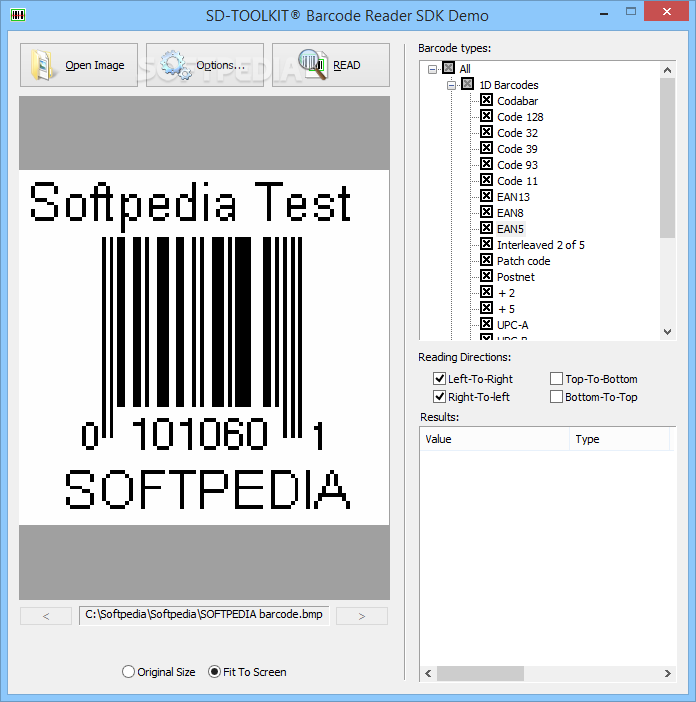
Task: Collapse the All tree node
Action: [432, 69]
